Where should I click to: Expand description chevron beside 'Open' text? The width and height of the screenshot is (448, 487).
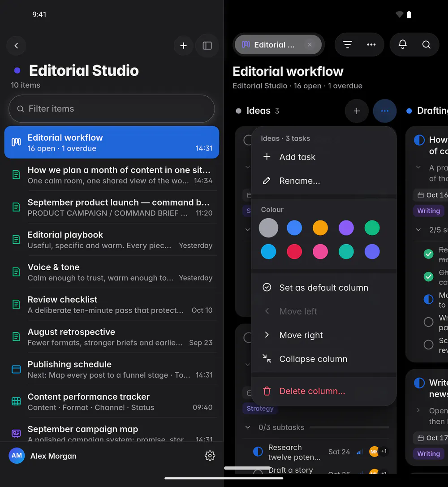418,410
